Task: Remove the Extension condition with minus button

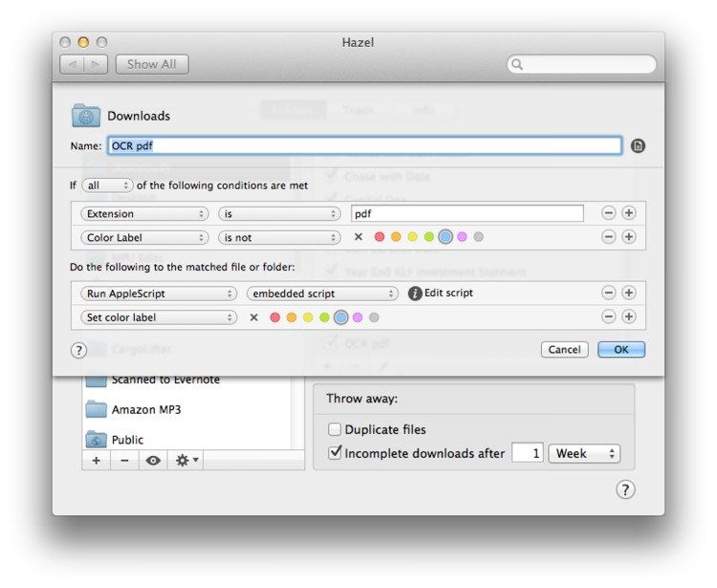Action: pyautogui.click(x=608, y=213)
